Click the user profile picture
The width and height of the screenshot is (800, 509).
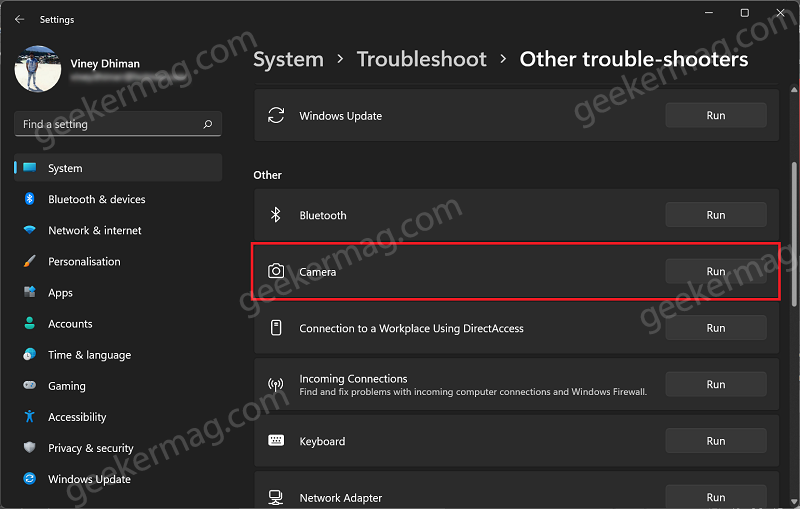(x=38, y=69)
